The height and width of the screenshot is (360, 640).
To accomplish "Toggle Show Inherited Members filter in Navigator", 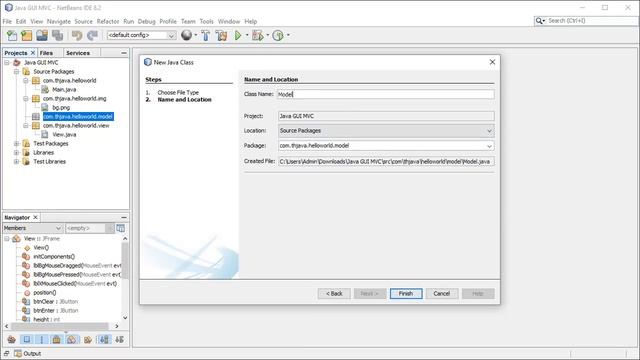I will [11, 340].
